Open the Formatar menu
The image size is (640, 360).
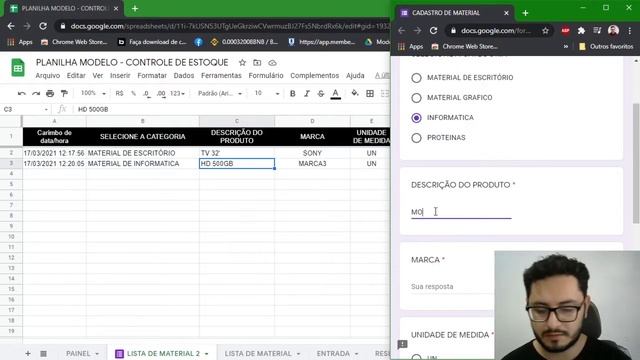click(x=152, y=76)
